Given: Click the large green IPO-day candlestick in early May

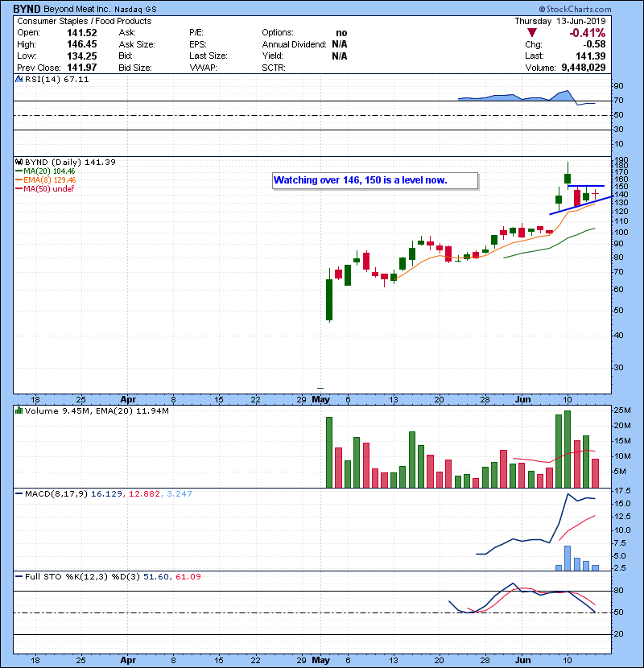Looking at the screenshot, I should pyautogui.click(x=329, y=300).
